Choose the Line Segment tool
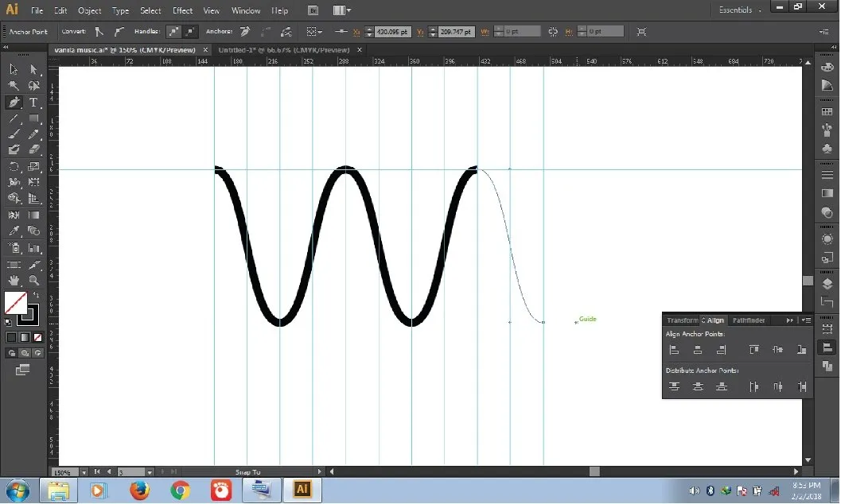The height and width of the screenshot is (504, 841). click(14, 118)
